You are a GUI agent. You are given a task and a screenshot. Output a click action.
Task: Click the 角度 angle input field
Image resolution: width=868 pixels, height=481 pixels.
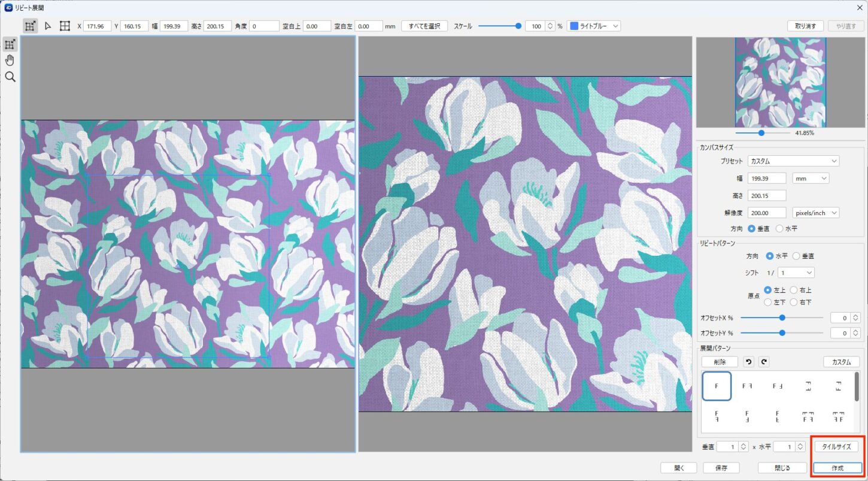pos(265,26)
